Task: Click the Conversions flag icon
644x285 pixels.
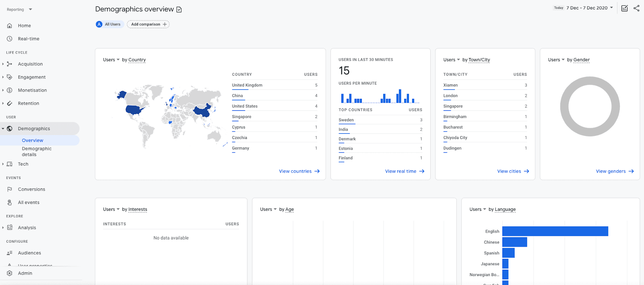Action: pyautogui.click(x=10, y=189)
